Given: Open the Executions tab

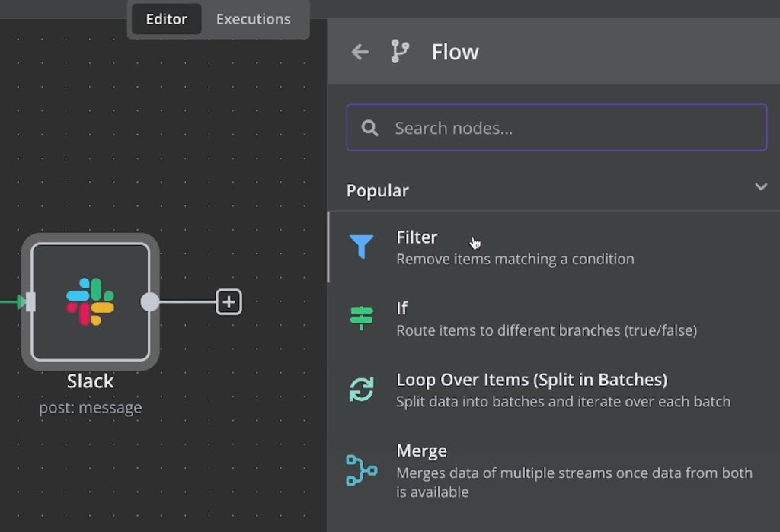Looking at the screenshot, I should (x=253, y=19).
